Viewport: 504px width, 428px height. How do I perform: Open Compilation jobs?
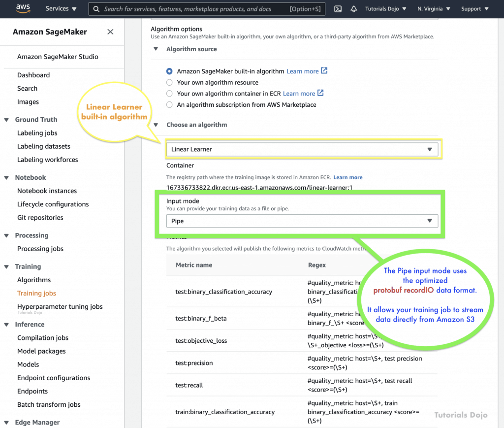[x=43, y=338]
